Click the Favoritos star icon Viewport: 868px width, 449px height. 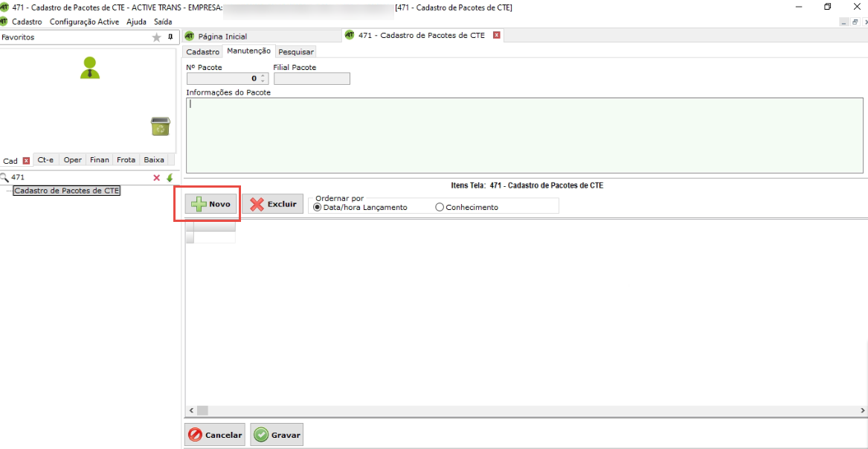pyautogui.click(x=156, y=37)
